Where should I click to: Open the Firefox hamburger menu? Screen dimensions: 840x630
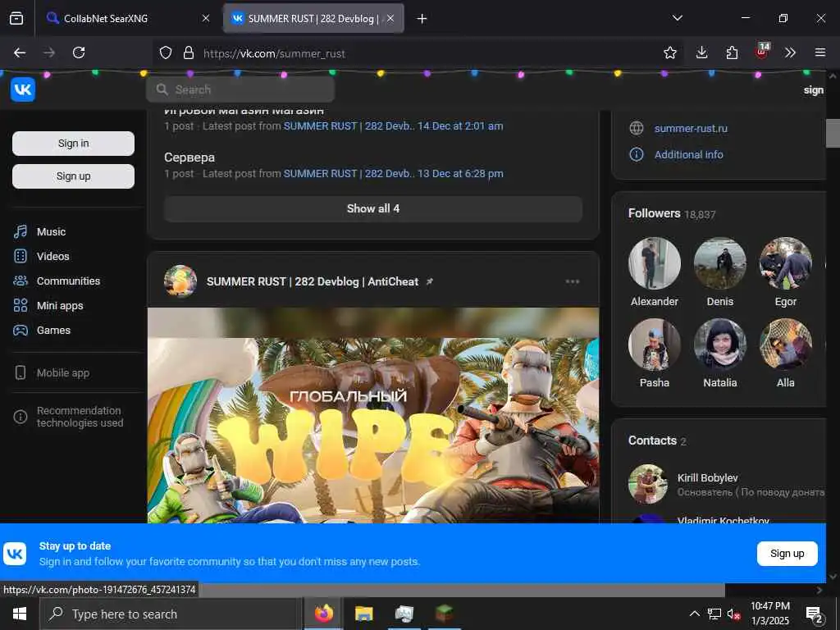pyautogui.click(x=819, y=52)
